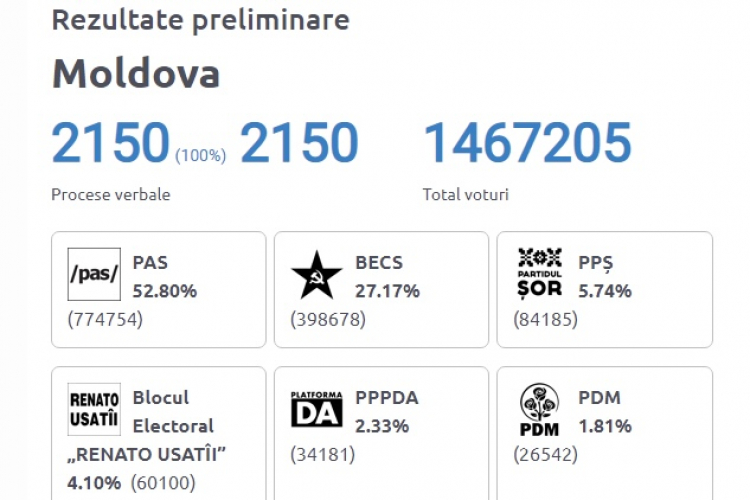This screenshot has width=750, height=500.
Task: Click the BECS star logo
Action: click(317, 275)
